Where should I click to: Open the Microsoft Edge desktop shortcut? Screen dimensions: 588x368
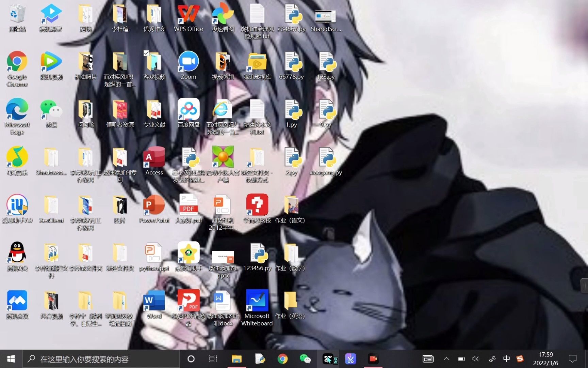tap(17, 117)
